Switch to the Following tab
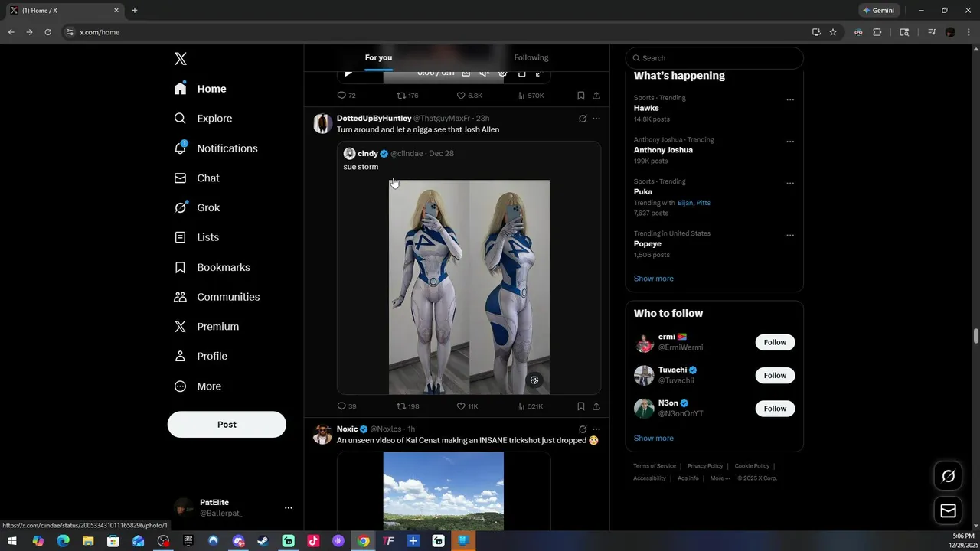980x551 pixels. tap(531, 58)
